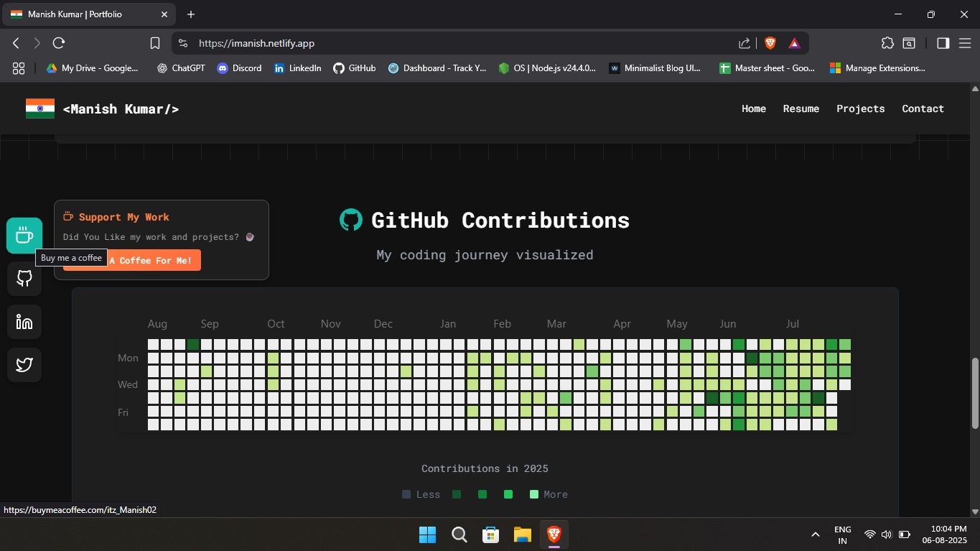980x551 pixels.
Task: Reload the page with refresh icon
Action: (59, 43)
